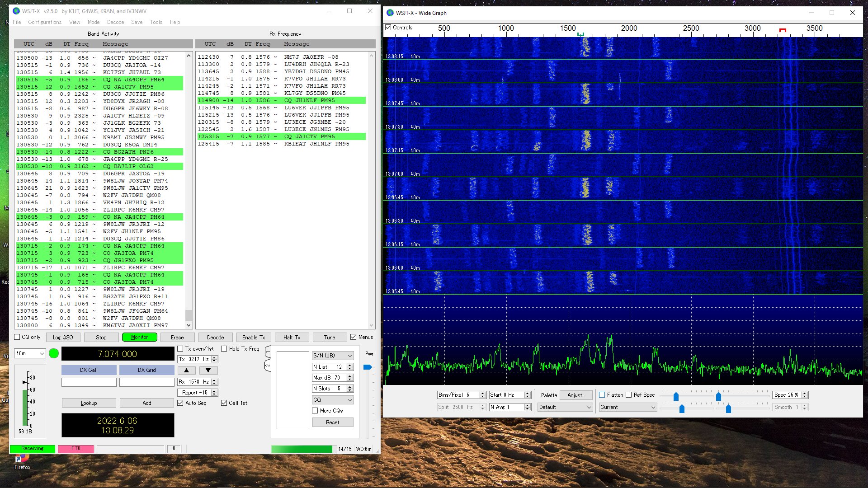This screenshot has height=488, width=868.
Task: Select Tx message tab 2
Action: click(268, 366)
